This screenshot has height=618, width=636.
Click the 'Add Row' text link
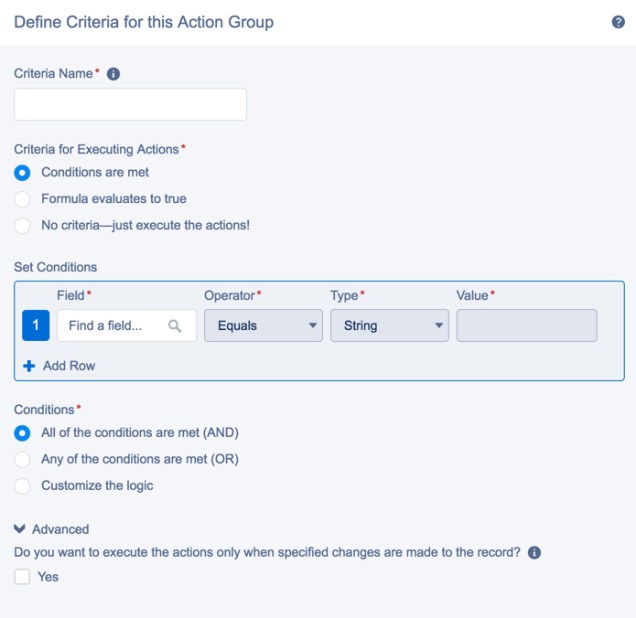coord(69,366)
